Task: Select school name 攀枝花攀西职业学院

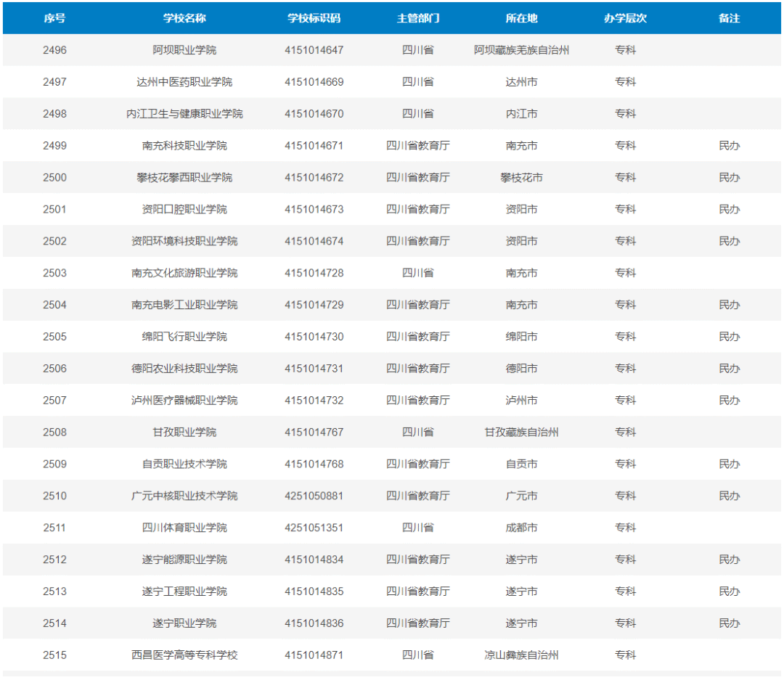Action: coord(184,178)
